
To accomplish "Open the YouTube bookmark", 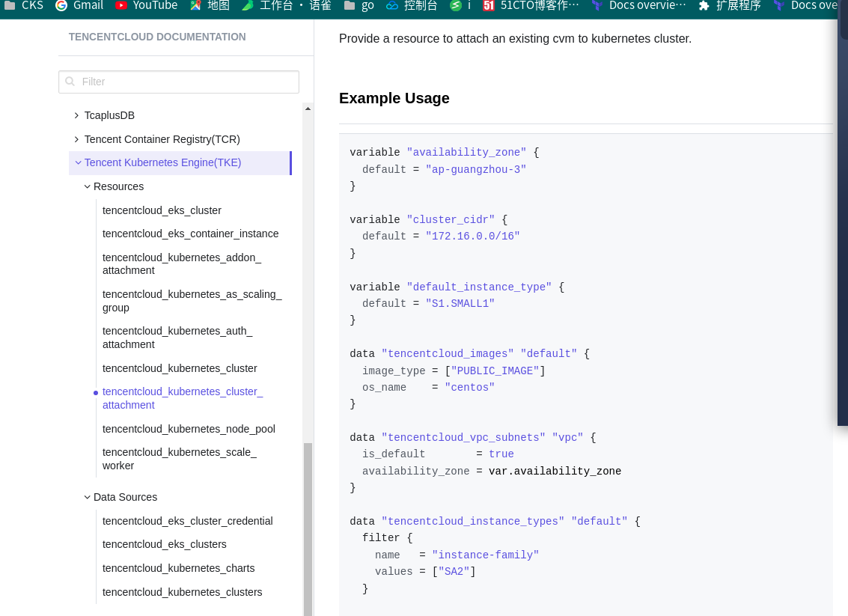I will tap(147, 5).
